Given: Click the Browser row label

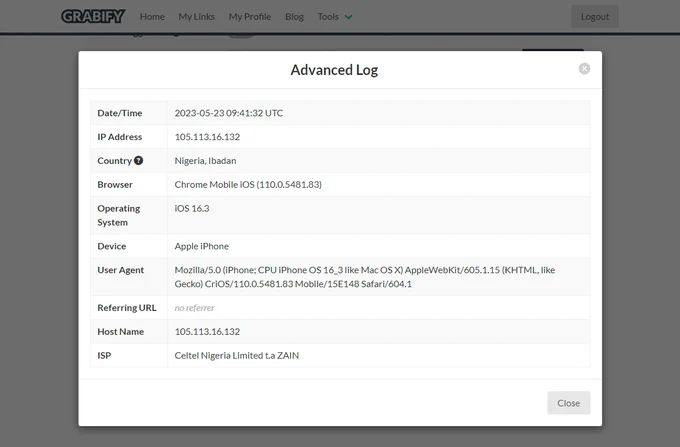Looking at the screenshot, I should [115, 185].
